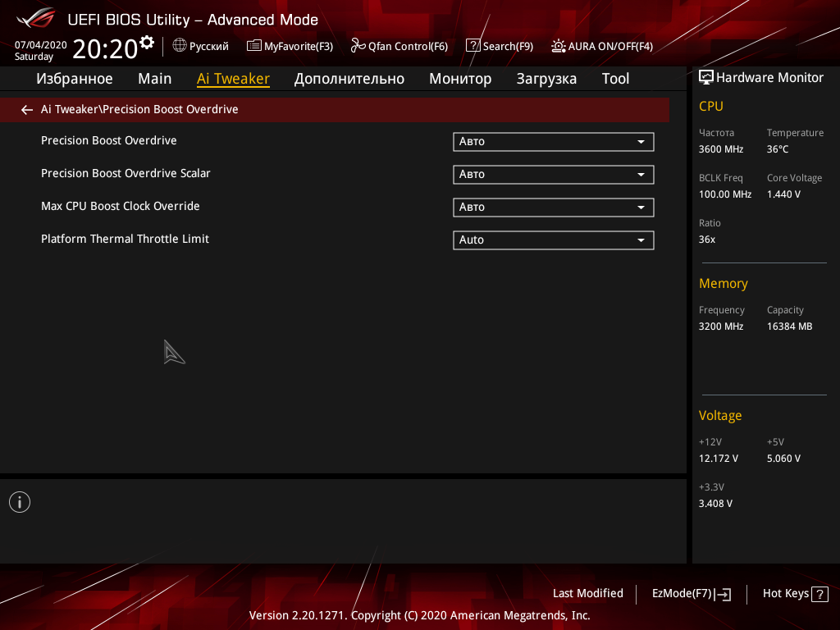Toggle AURA lighting via lamp icon
Image resolution: width=840 pixels, height=630 pixels.
(x=558, y=46)
